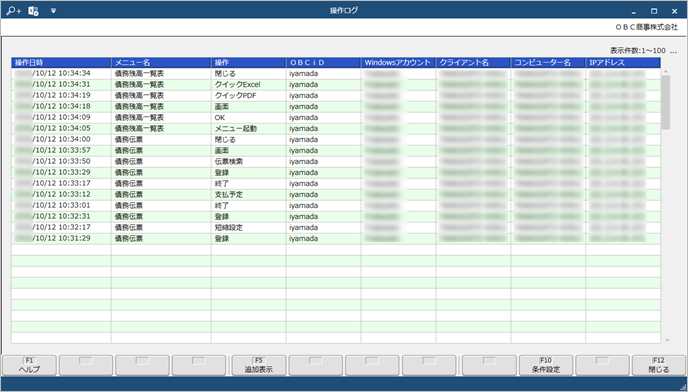This screenshot has width=688, height=392.
Task: Click the 伝票検索 operation cell
Action: tap(248, 162)
